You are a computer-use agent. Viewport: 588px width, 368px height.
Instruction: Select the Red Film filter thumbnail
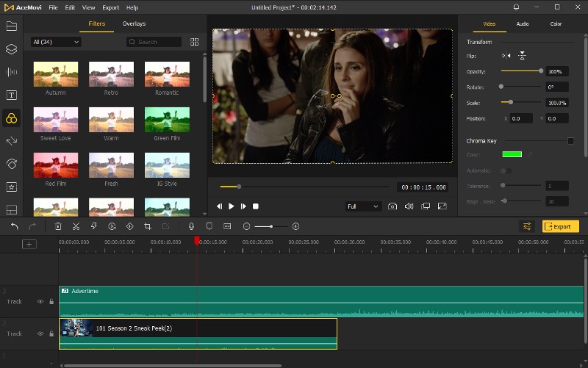[56, 165]
